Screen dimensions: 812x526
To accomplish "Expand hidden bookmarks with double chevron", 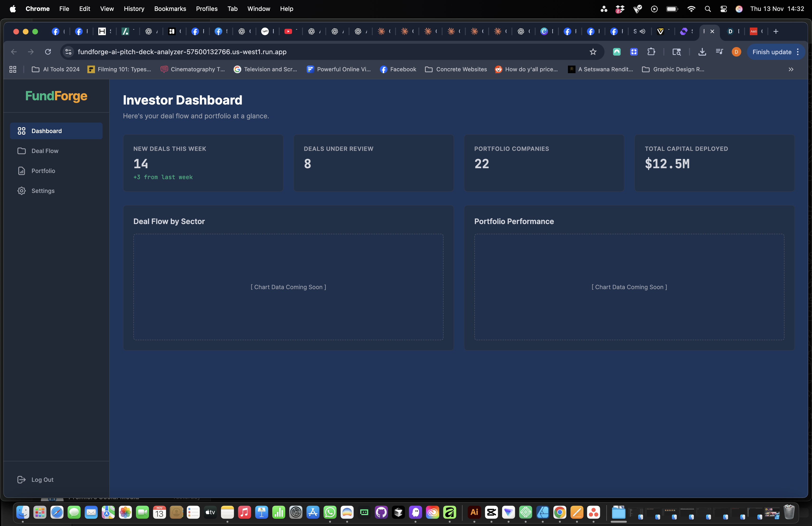I will point(791,69).
